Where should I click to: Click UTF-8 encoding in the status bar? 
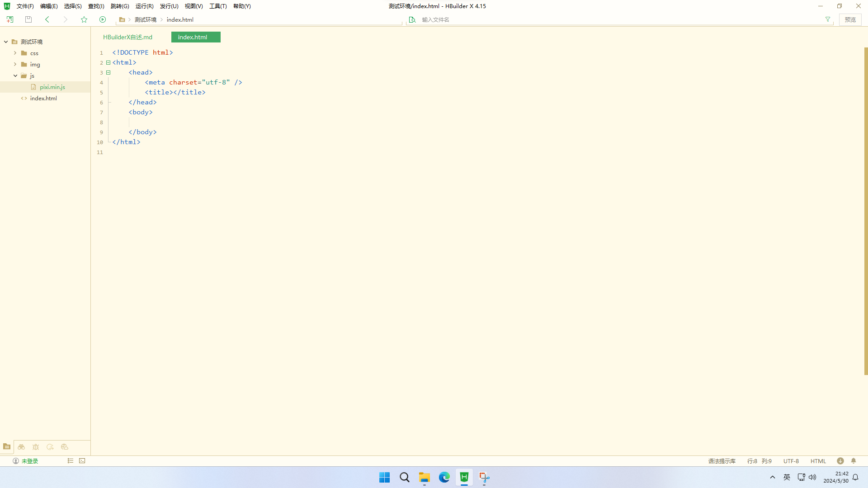pos(791,461)
